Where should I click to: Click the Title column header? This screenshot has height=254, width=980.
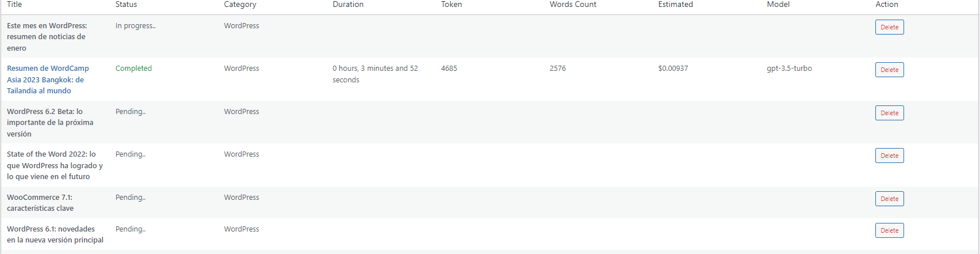[x=14, y=5]
